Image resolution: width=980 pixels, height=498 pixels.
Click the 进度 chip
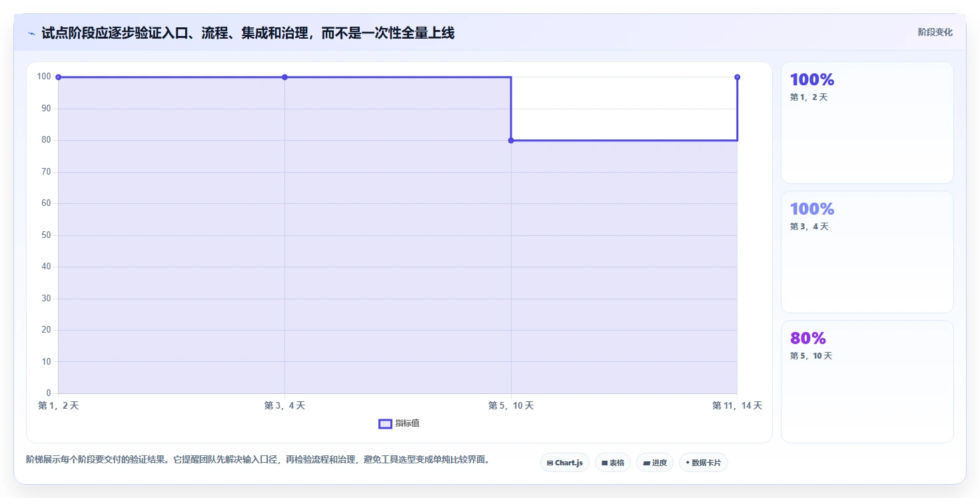coord(655,463)
